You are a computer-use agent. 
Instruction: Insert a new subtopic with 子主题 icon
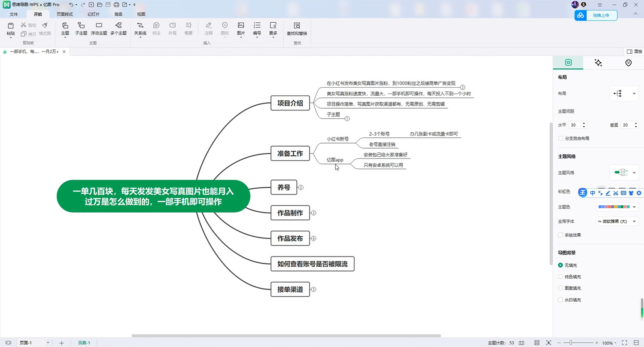[x=81, y=26]
